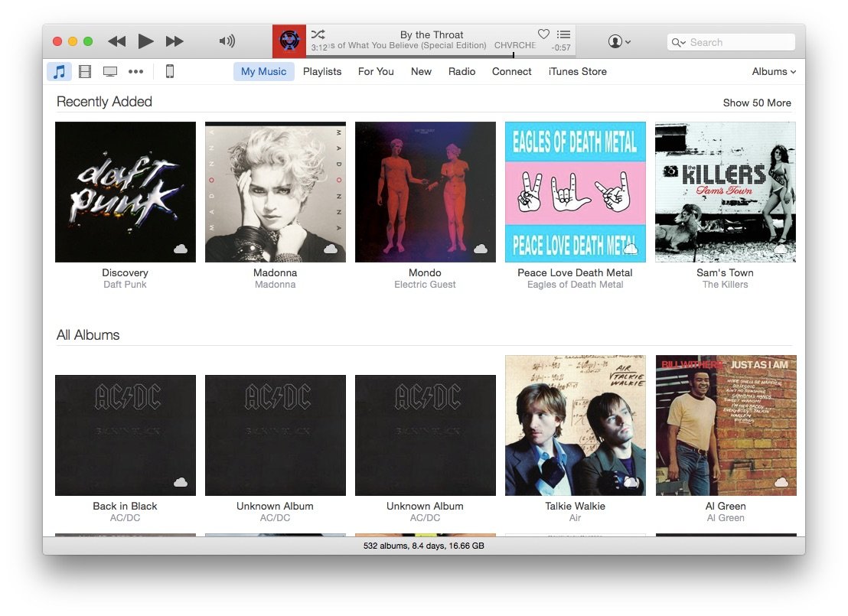
Task: Click the Talkie Walkie album title
Action: pyautogui.click(x=576, y=507)
